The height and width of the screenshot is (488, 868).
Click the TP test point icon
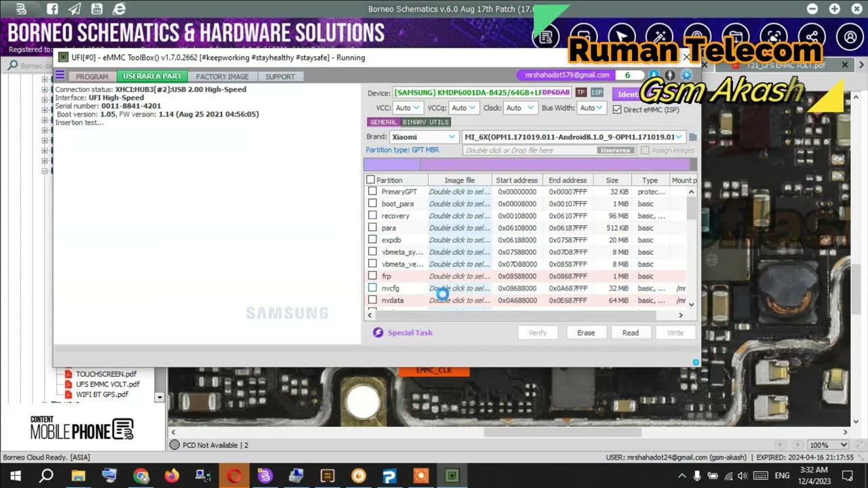[x=581, y=92]
